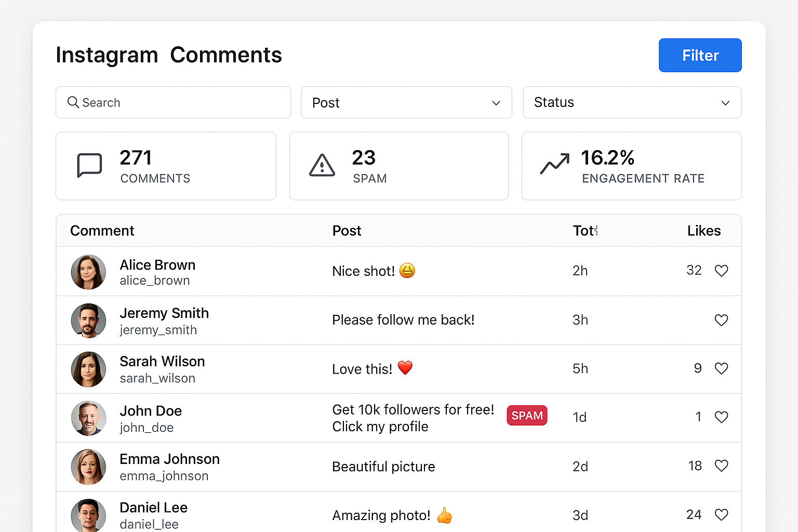The height and width of the screenshot is (532, 798).
Task: Click the heart icon on John Doe's spam comment
Action: (x=722, y=417)
